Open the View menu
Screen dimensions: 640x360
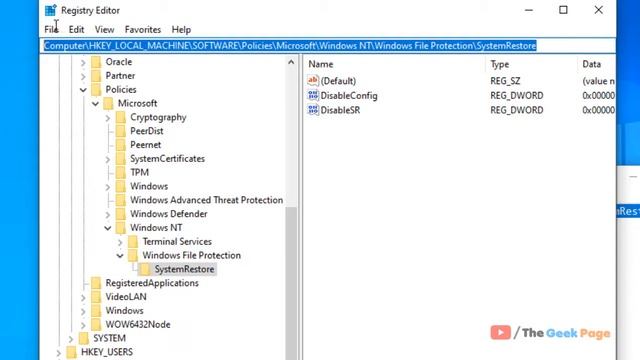click(x=104, y=29)
